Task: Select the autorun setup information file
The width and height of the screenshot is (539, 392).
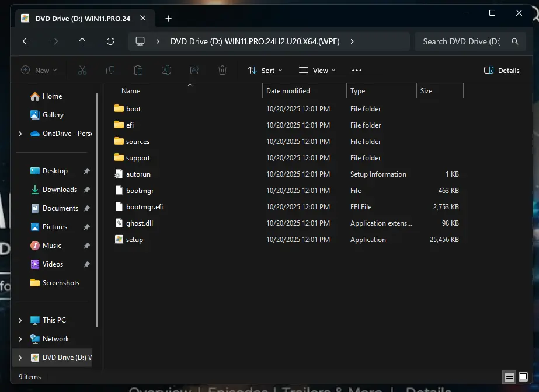Action: (x=138, y=174)
